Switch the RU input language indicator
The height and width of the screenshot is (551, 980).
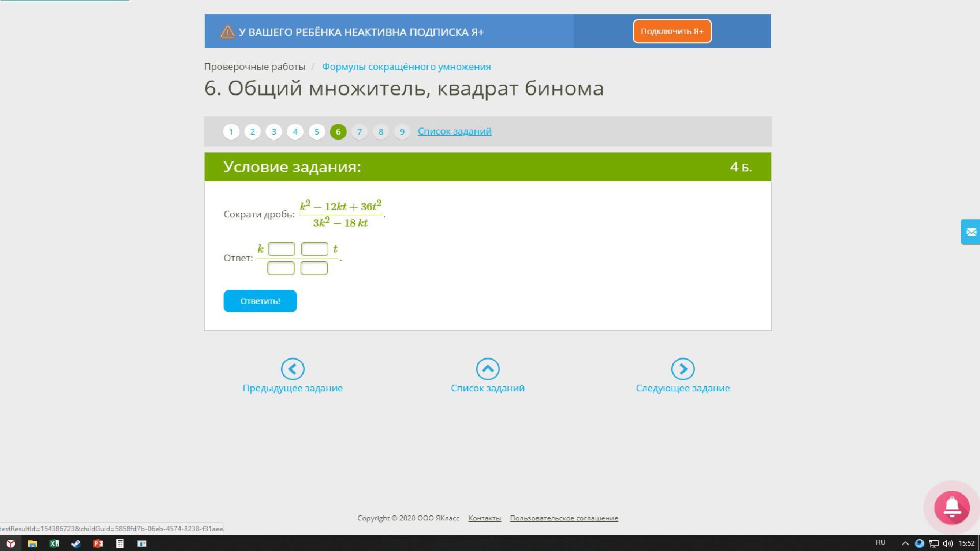pyautogui.click(x=880, y=543)
